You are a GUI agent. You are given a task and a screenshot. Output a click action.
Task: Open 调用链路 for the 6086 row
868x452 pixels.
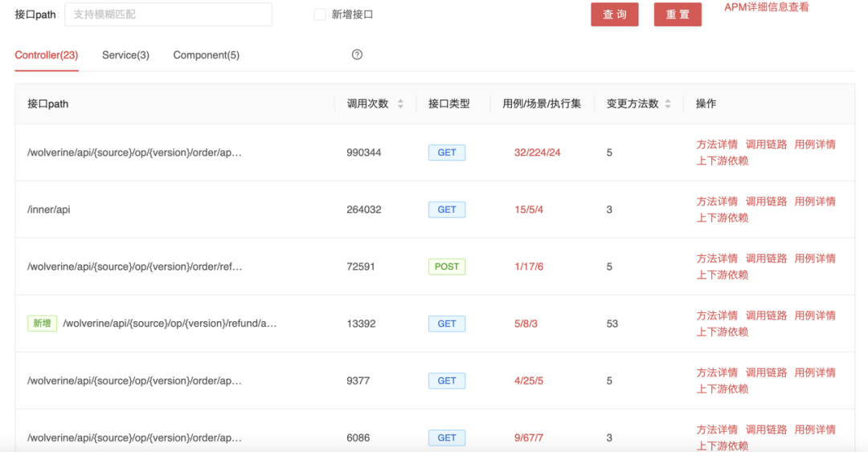[x=766, y=430]
